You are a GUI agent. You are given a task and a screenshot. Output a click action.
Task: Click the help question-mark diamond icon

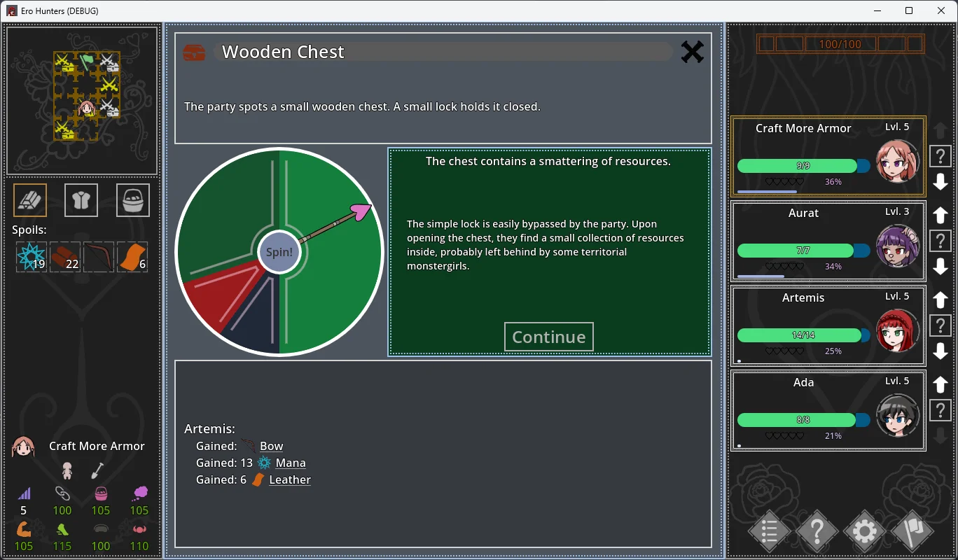click(817, 532)
